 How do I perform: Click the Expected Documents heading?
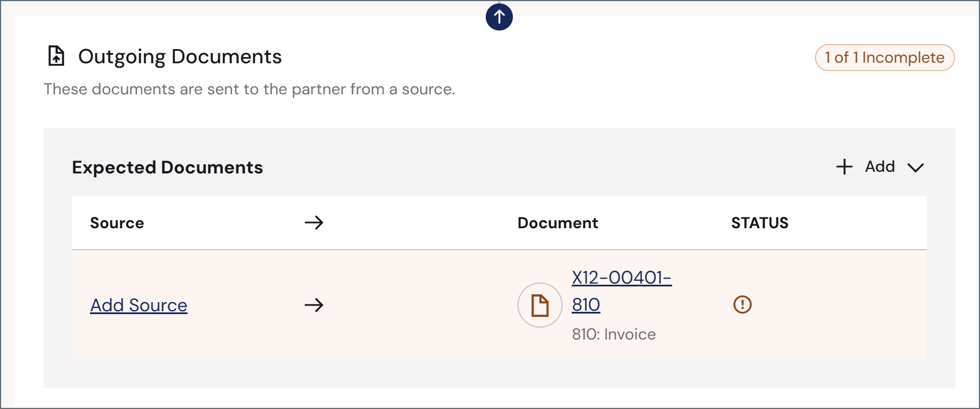167,167
